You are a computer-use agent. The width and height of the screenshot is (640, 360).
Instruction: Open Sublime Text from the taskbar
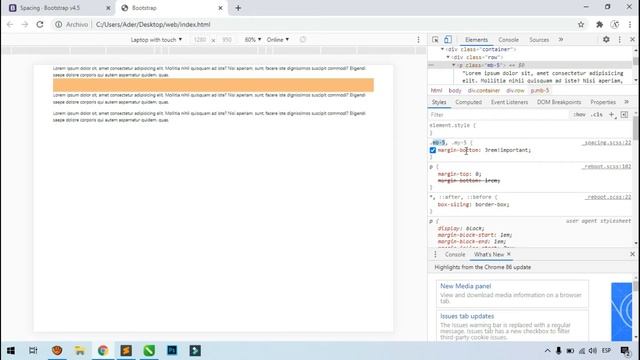tap(126, 351)
